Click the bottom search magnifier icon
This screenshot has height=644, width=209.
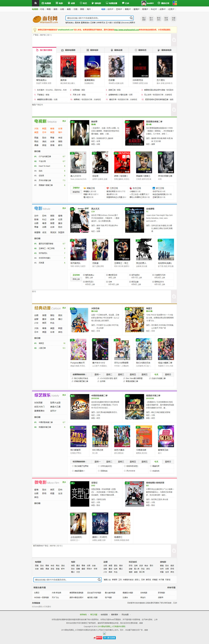pyautogui.click(x=99, y=580)
